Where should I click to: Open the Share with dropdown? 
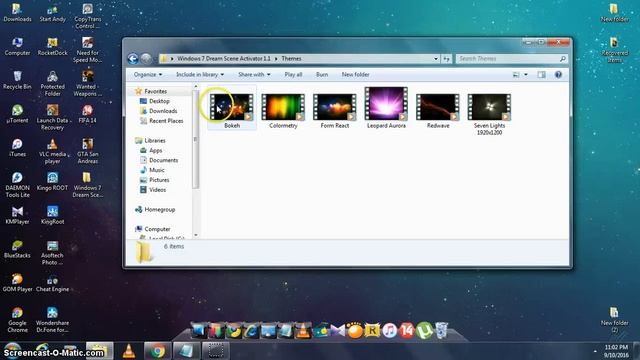(x=254, y=75)
